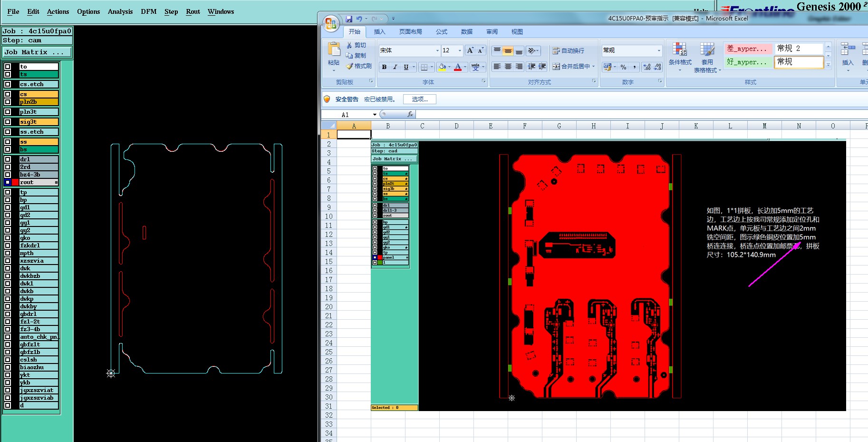Decrease cell indent
This screenshot has width=868, height=442.
pos(531,67)
